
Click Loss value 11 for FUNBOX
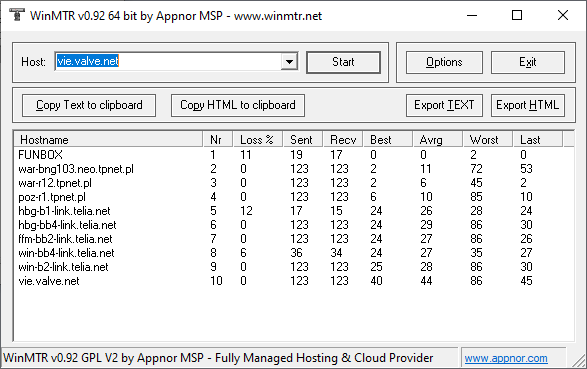tap(246, 155)
